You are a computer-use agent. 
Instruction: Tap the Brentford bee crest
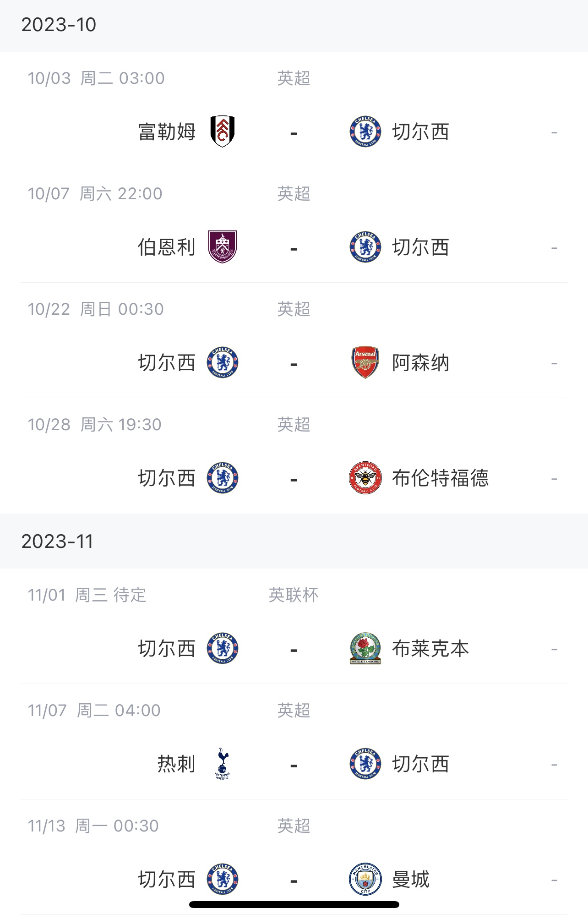point(365,478)
